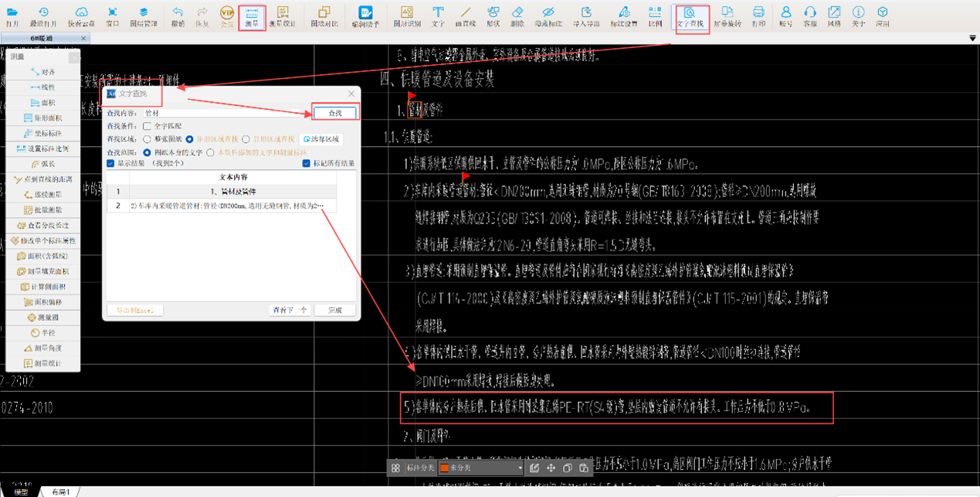Select the 画直线 (Draw Line) tool
The width and height of the screenshot is (980, 497).
466,17
